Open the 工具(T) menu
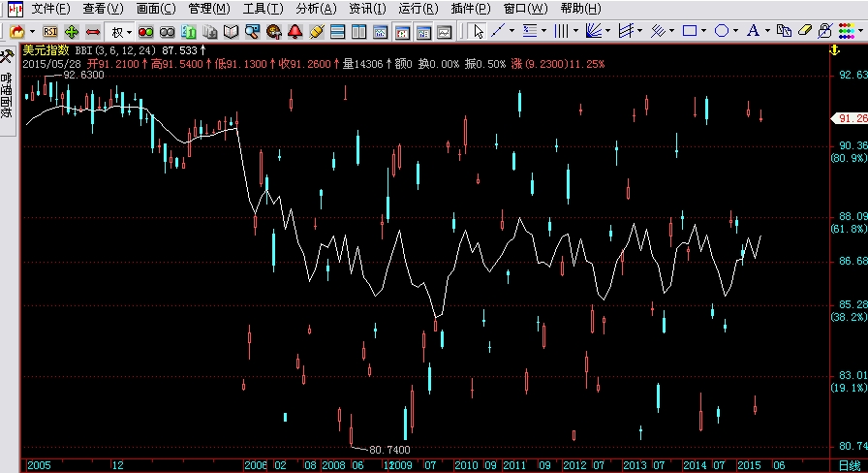868x473 pixels. coord(262,9)
